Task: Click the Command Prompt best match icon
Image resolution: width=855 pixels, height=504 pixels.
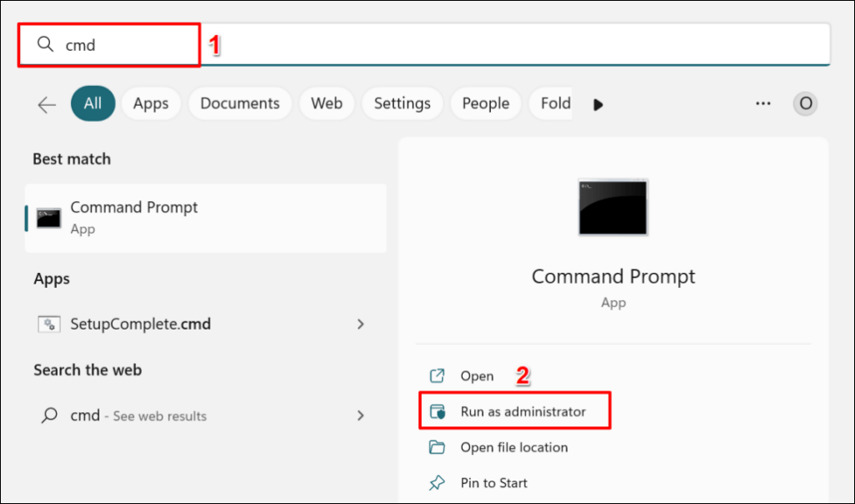Action: (x=48, y=218)
